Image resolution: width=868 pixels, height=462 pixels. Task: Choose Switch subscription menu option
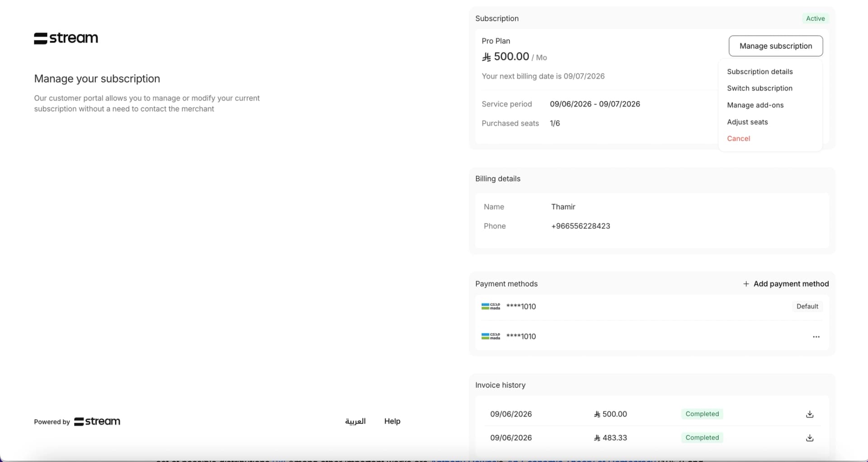(x=759, y=88)
